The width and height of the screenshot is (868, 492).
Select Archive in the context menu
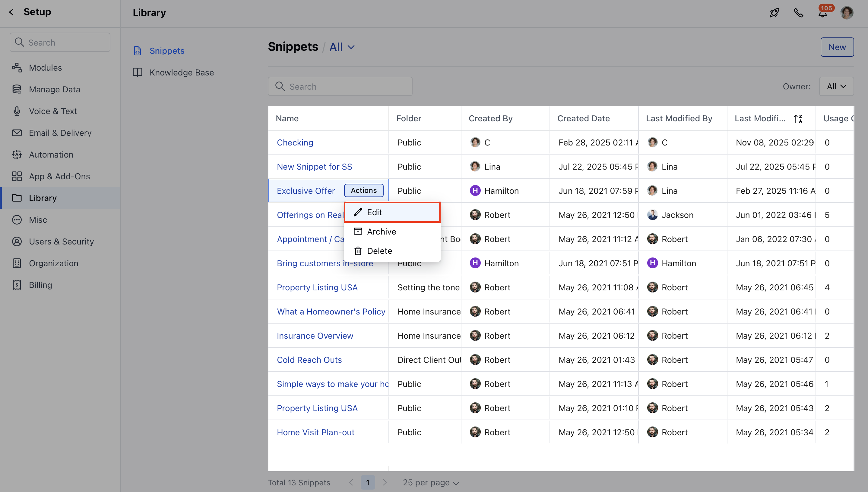pyautogui.click(x=381, y=232)
